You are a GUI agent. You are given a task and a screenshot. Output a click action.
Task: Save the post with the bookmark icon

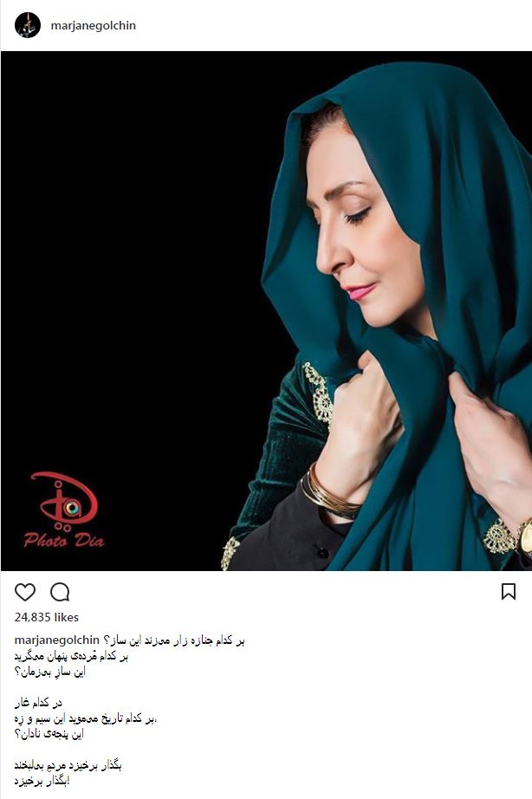508,592
